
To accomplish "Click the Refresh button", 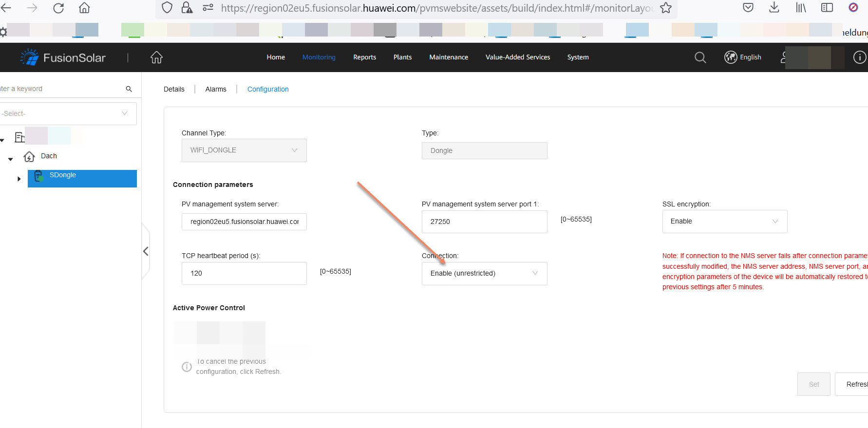I will 852,384.
